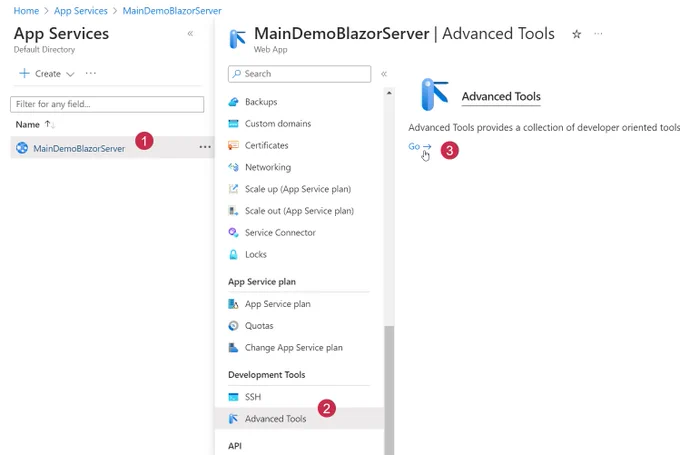
Task: Click the MainDemoBlazorServer globe icon
Action: point(22,148)
